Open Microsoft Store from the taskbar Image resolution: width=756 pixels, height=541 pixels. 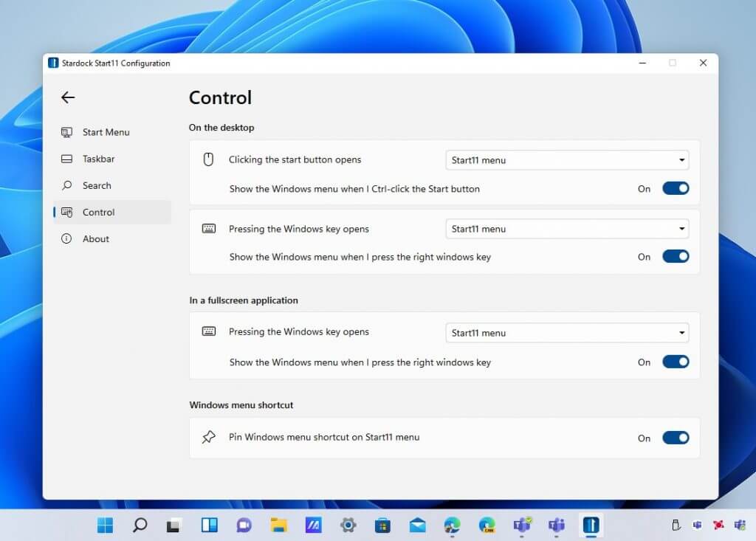coord(383,525)
